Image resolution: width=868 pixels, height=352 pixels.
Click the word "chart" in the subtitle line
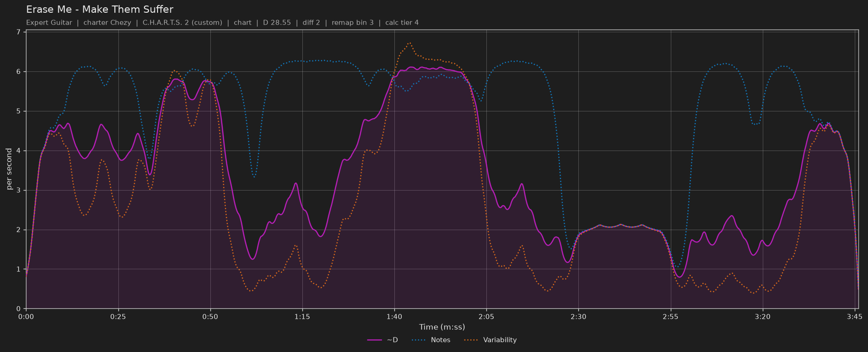tap(243, 23)
